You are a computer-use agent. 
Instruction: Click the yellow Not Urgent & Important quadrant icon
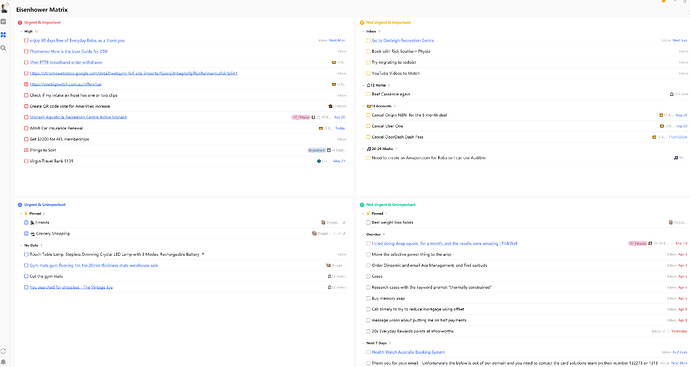(x=362, y=22)
